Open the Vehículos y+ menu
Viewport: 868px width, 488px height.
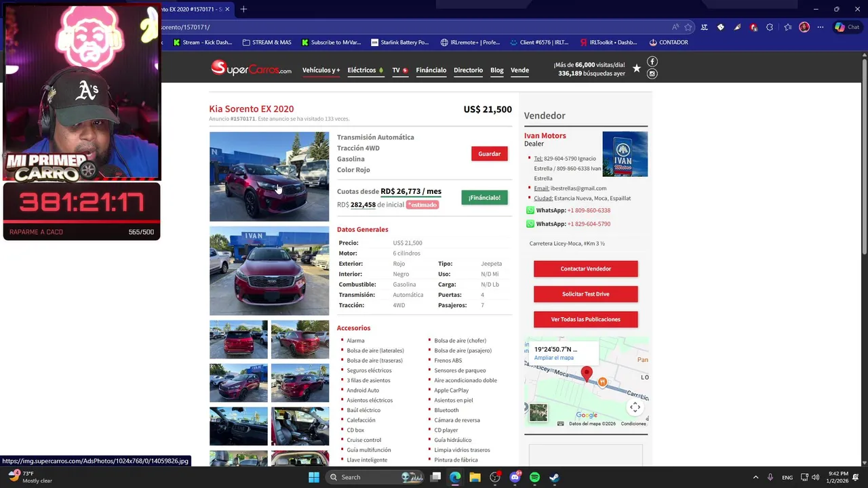pos(321,70)
